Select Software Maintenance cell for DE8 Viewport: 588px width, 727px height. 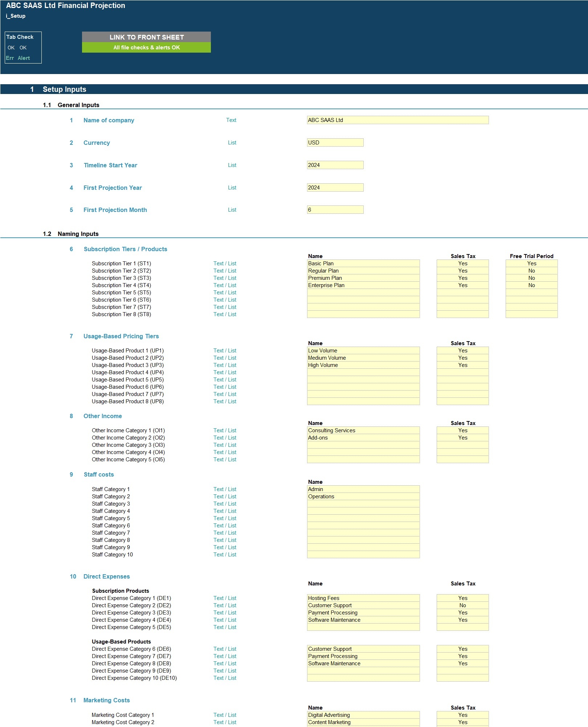[x=363, y=663]
